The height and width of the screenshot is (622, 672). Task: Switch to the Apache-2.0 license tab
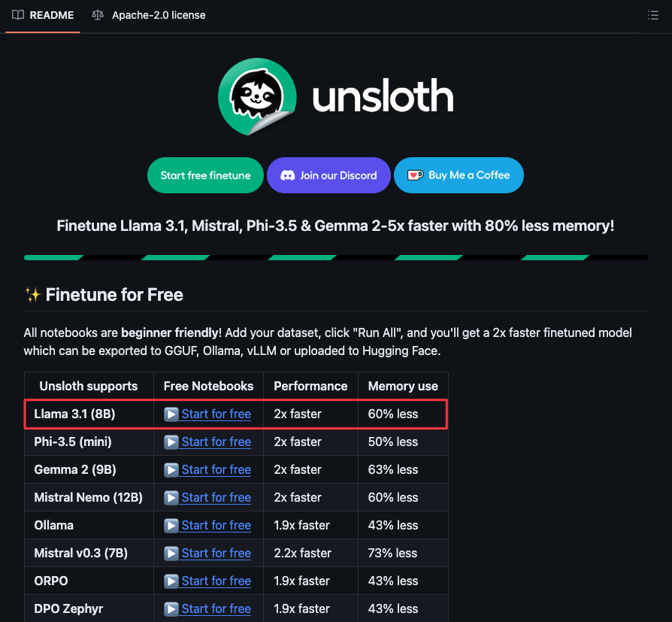pyautogui.click(x=149, y=16)
